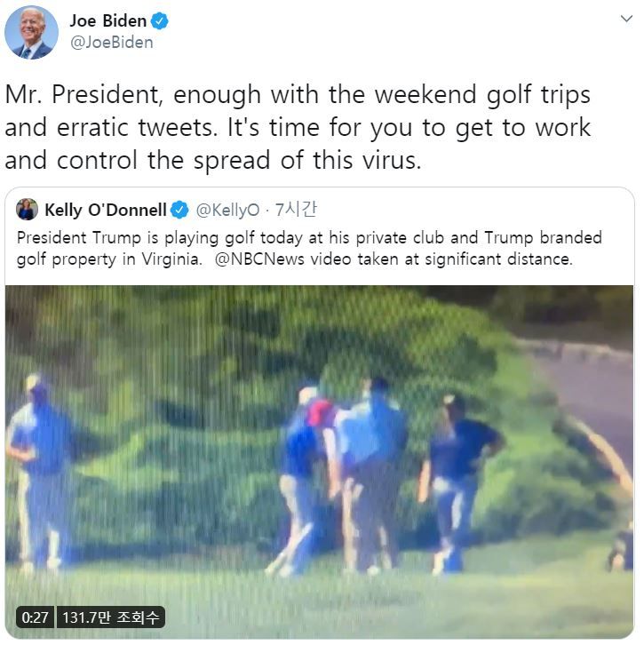
Task: Click the word 'Virginia' in quoted tweet
Action: coord(178,259)
